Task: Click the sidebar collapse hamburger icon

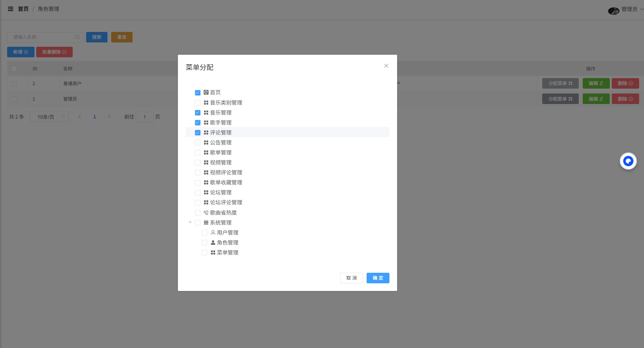Action: coord(11,9)
